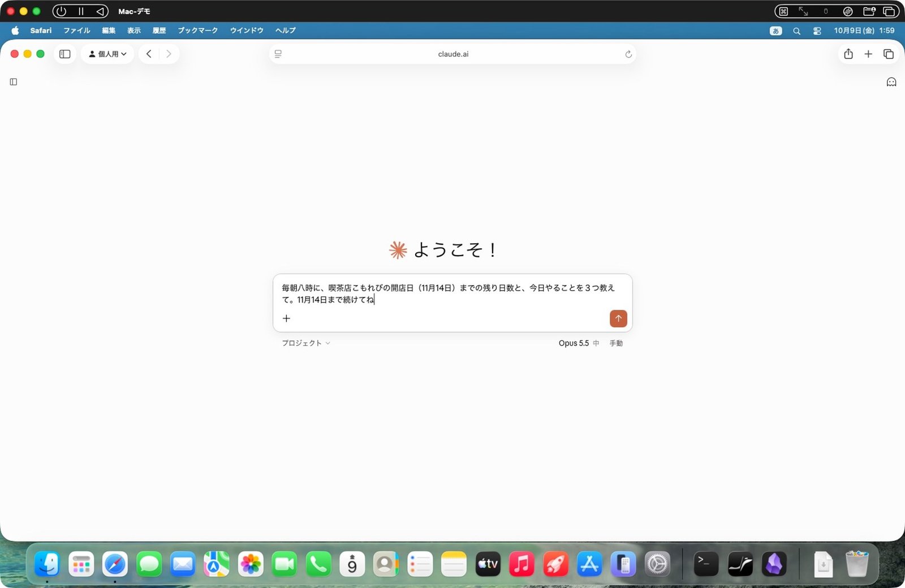Click the plus attachment icon in the prompt box
Viewport: 905px width, 588px height.
[x=286, y=318]
